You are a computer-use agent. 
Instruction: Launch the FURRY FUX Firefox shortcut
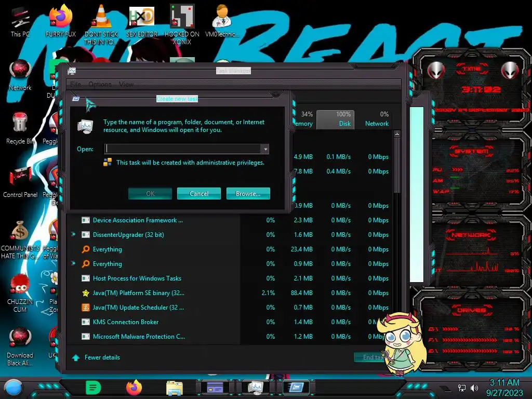pyautogui.click(x=60, y=21)
